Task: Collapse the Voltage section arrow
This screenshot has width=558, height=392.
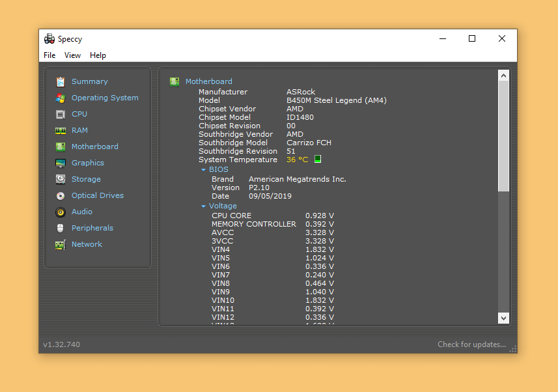Action: click(203, 206)
